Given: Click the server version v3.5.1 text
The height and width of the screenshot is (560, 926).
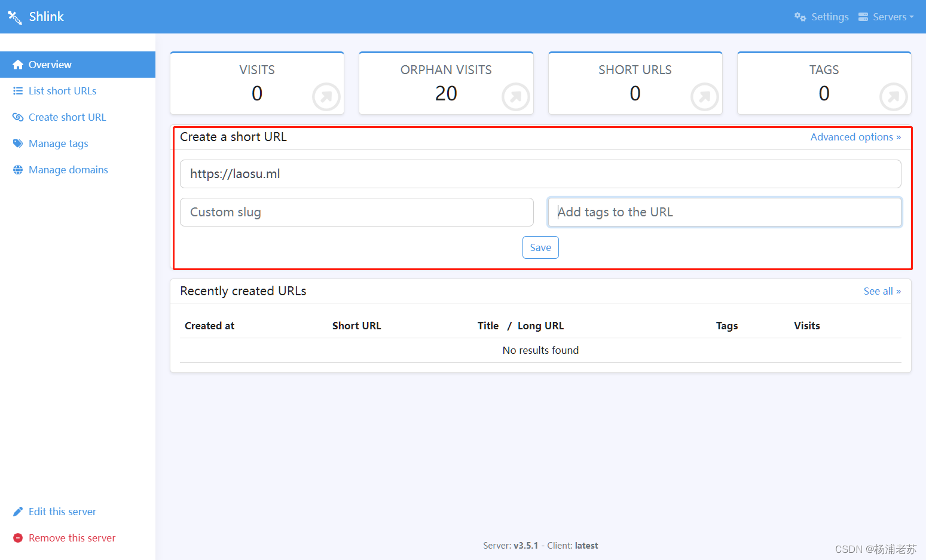Looking at the screenshot, I should (x=525, y=546).
